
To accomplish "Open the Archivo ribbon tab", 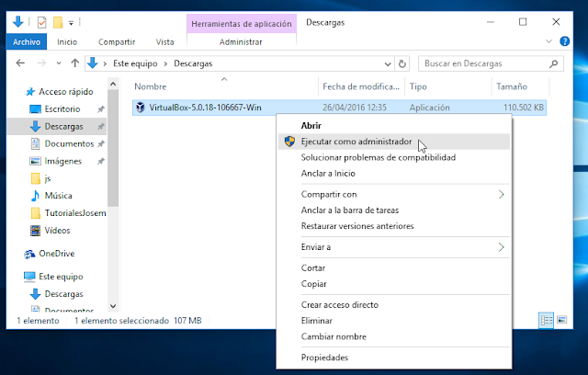I will pyautogui.click(x=27, y=42).
